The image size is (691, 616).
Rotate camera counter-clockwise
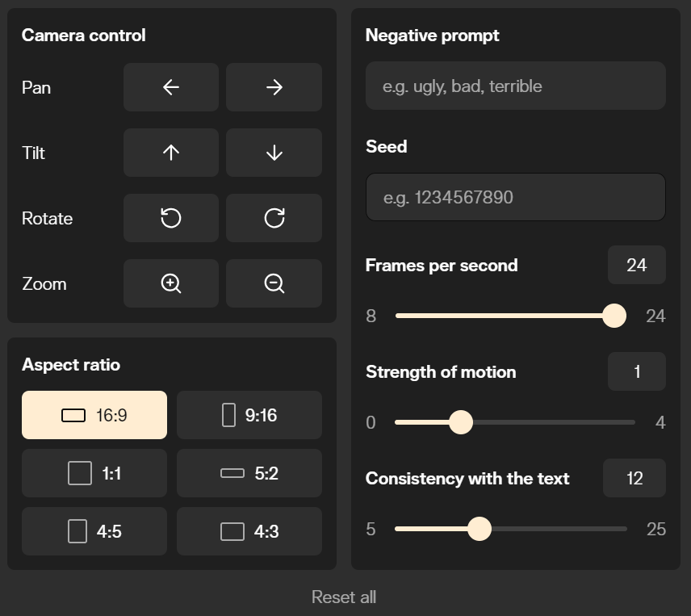click(x=171, y=218)
